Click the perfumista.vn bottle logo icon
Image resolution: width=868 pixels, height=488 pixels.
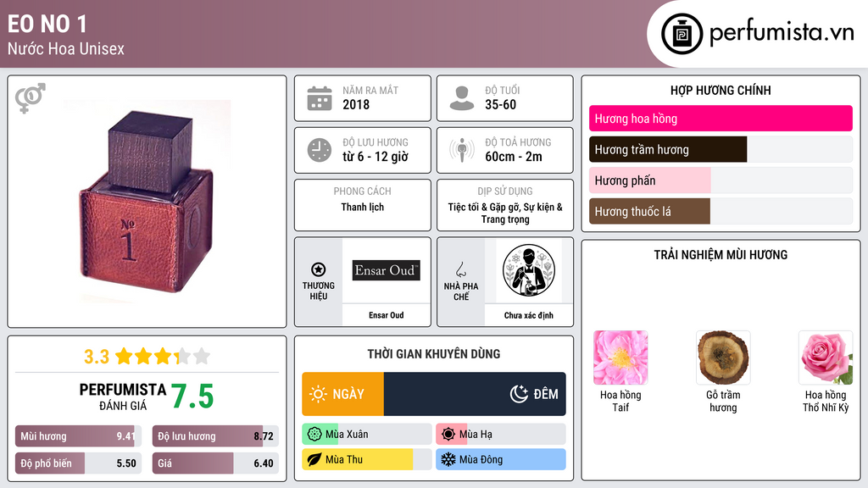click(x=682, y=34)
